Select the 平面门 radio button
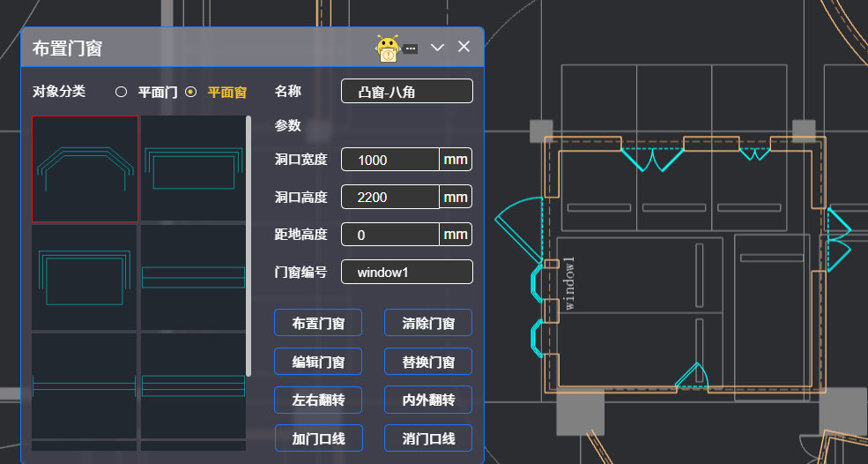This screenshot has height=464, width=868. tap(122, 92)
